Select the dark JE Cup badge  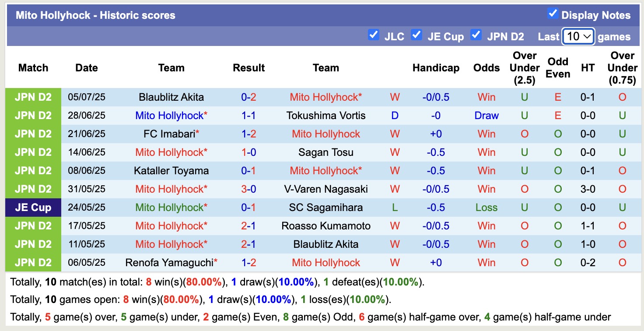tap(33, 207)
